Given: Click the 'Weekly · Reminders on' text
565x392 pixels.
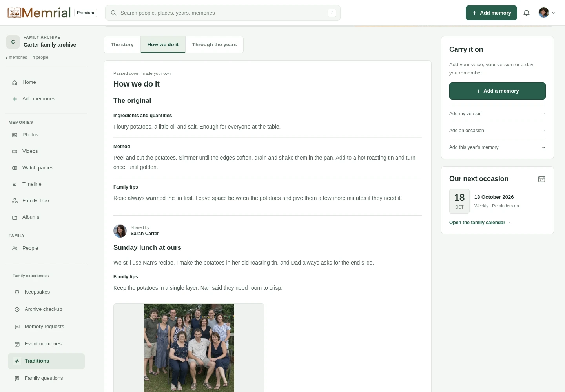Looking at the screenshot, I should tap(496, 206).
